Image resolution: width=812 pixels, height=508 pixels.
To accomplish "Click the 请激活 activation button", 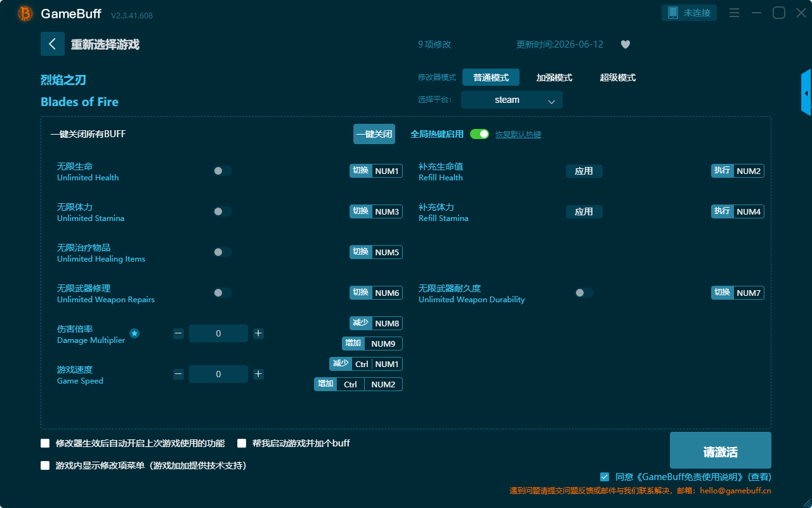I will 721,450.
